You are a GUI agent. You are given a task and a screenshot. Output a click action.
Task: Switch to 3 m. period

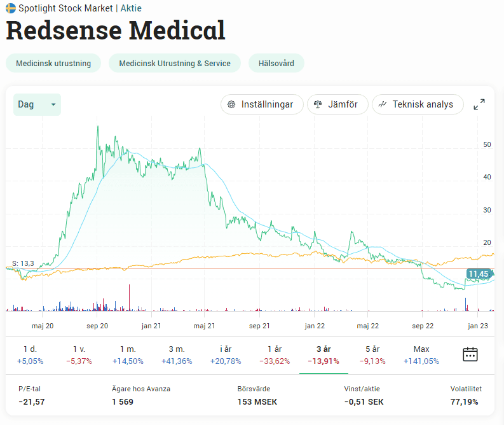pyautogui.click(x=177, y=354)
